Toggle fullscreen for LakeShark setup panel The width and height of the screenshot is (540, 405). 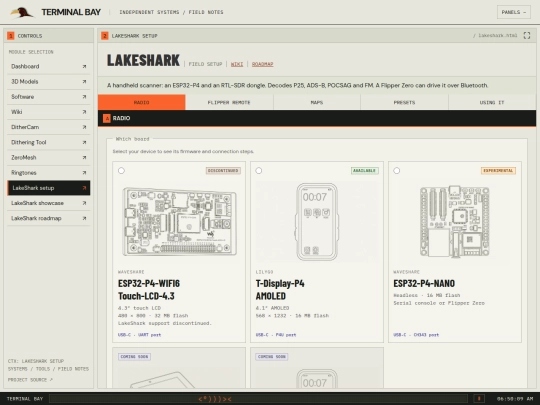point(527,35)
